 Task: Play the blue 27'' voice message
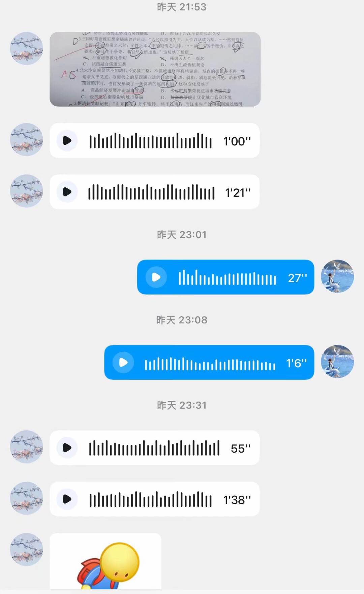point(156,277)
